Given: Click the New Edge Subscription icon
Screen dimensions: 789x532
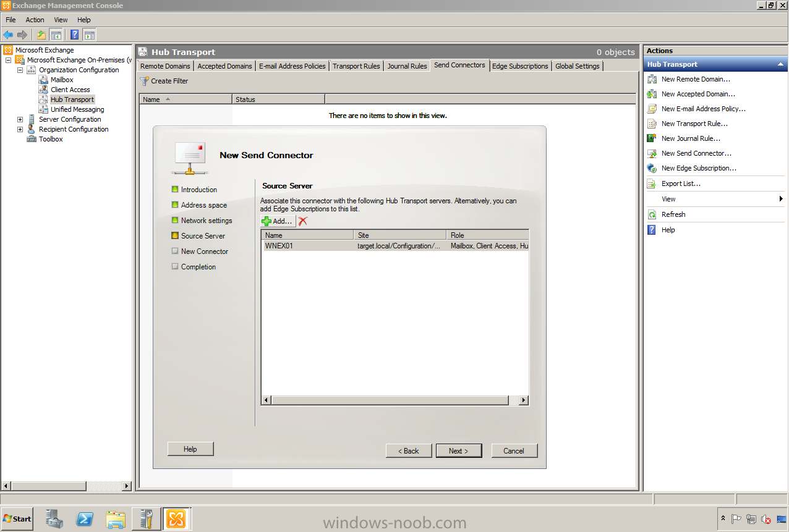Looking at the screenshot, I should coord(652,168).
